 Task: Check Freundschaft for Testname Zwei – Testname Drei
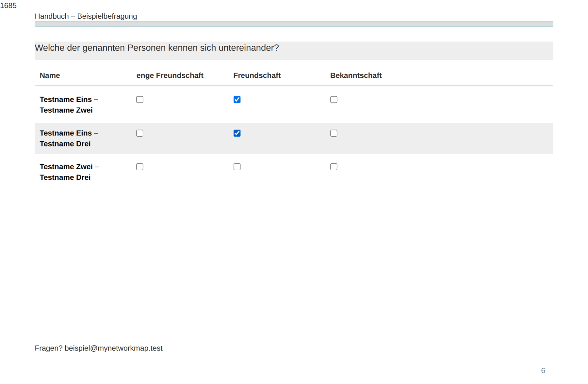point(237,167)
